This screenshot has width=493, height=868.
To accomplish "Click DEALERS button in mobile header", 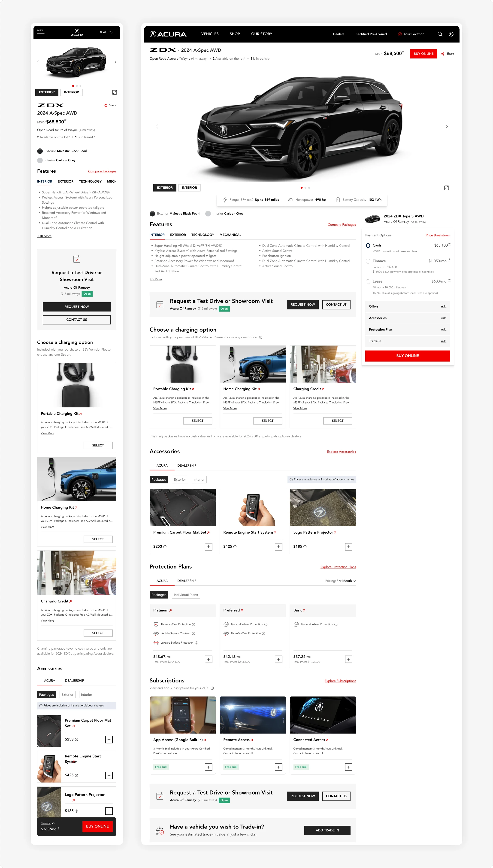I will 105,32.
